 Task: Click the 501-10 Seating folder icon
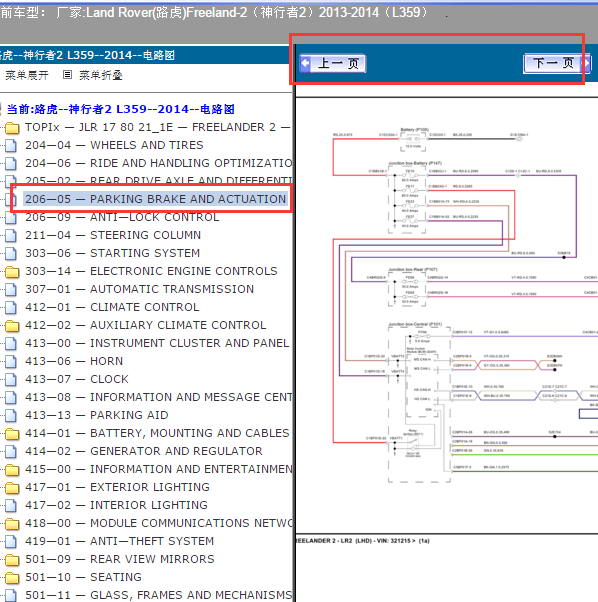click(x=12, y=577)
